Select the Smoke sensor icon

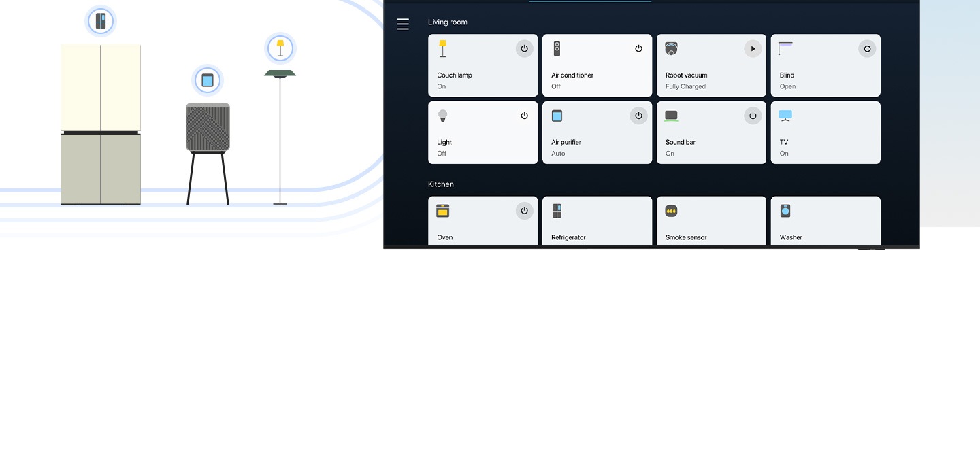pyautogui.click(x=671, y=211)
